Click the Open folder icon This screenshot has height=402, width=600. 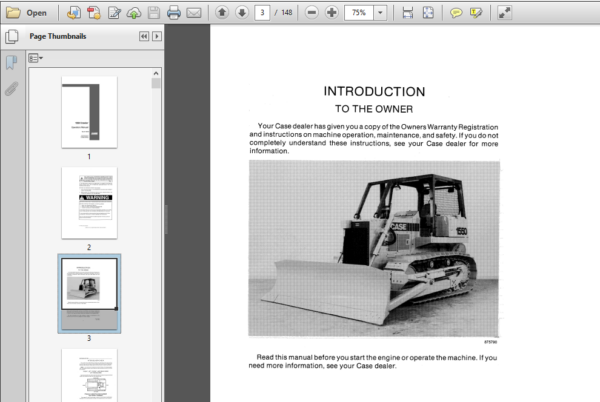pyautogui.click(x=13, y=13)
